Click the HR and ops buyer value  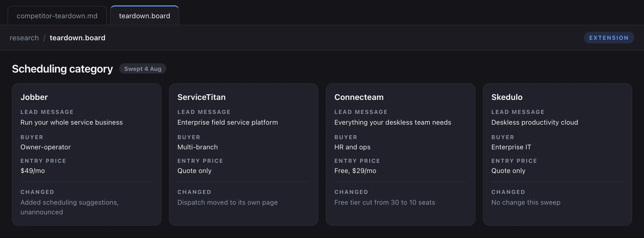352,147
